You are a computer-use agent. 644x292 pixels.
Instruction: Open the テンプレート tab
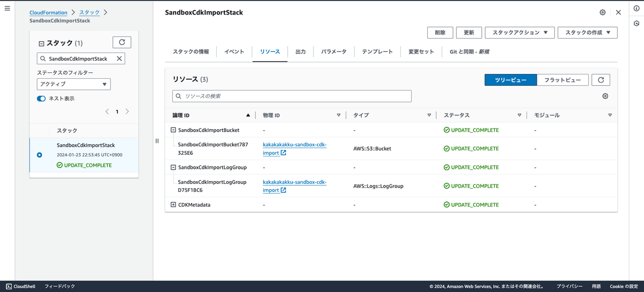coord(377,52)
